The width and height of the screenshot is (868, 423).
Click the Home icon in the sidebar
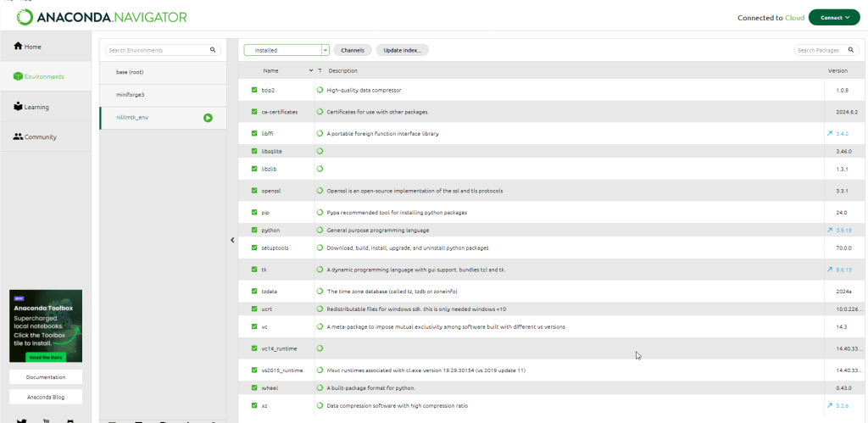18,47
